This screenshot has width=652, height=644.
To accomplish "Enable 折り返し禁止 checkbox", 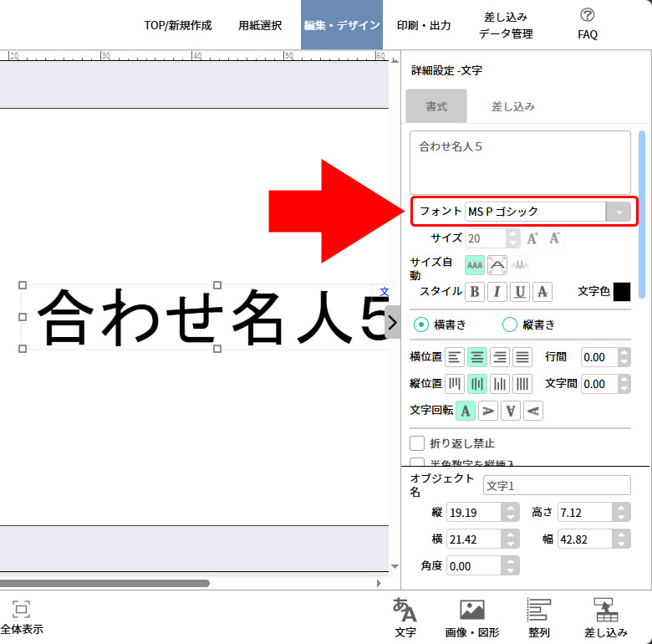I will coord(417,443).
